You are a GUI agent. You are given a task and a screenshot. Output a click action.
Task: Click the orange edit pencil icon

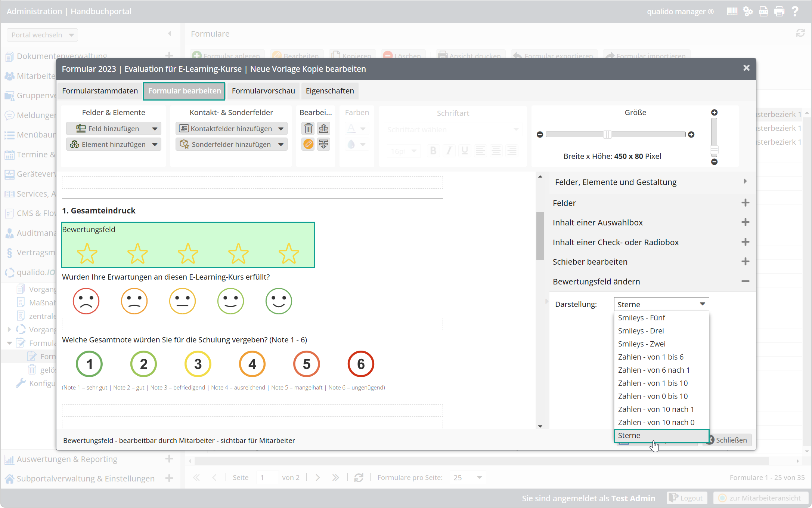coord(308,144)
